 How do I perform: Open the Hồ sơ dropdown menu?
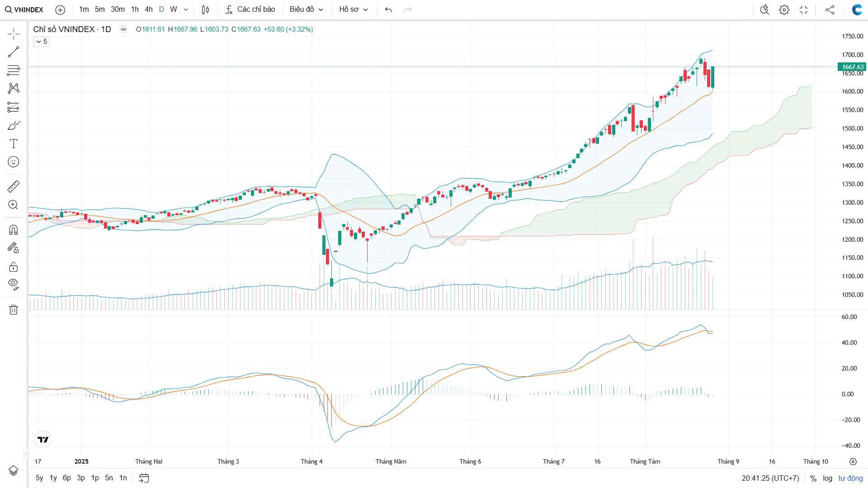tap(353, 9)
